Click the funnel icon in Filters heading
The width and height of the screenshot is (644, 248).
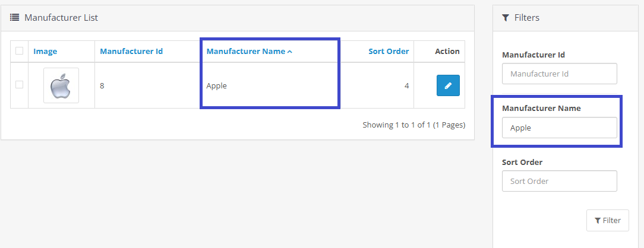tap(506, 18)
